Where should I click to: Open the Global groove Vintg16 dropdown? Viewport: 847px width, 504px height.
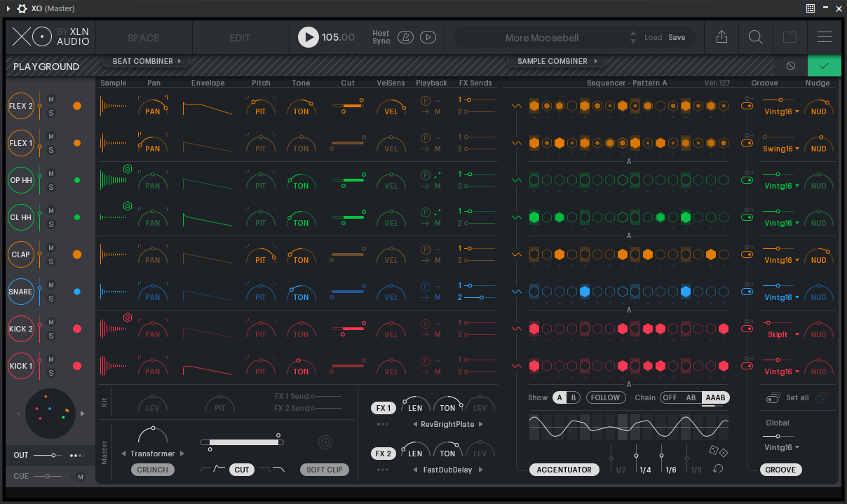(782, 447)
